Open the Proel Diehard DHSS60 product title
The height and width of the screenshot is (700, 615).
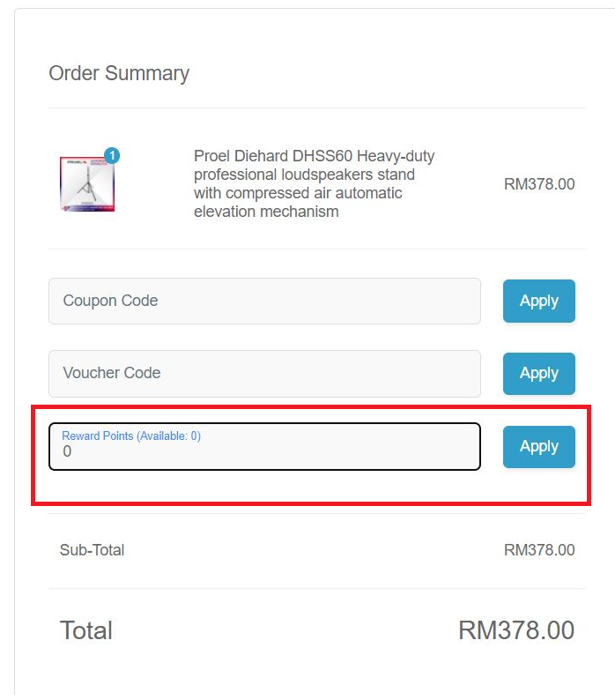click(x=314, y=183)
